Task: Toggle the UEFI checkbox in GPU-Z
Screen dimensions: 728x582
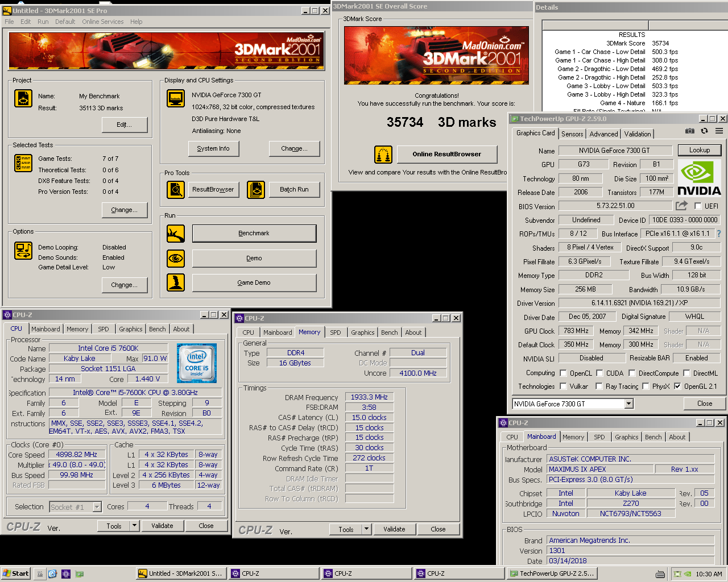Action: coord(698,206)
